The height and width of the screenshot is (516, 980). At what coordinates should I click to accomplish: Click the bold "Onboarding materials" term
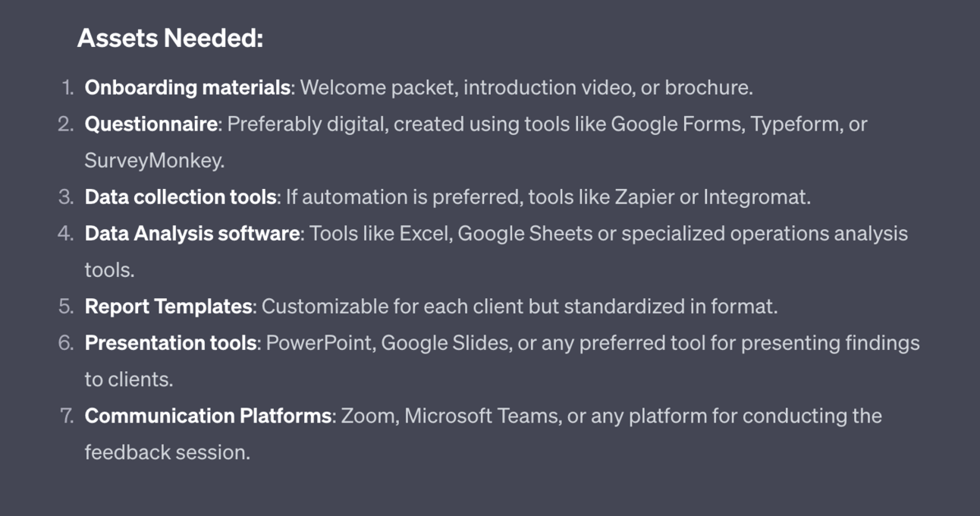187,88
